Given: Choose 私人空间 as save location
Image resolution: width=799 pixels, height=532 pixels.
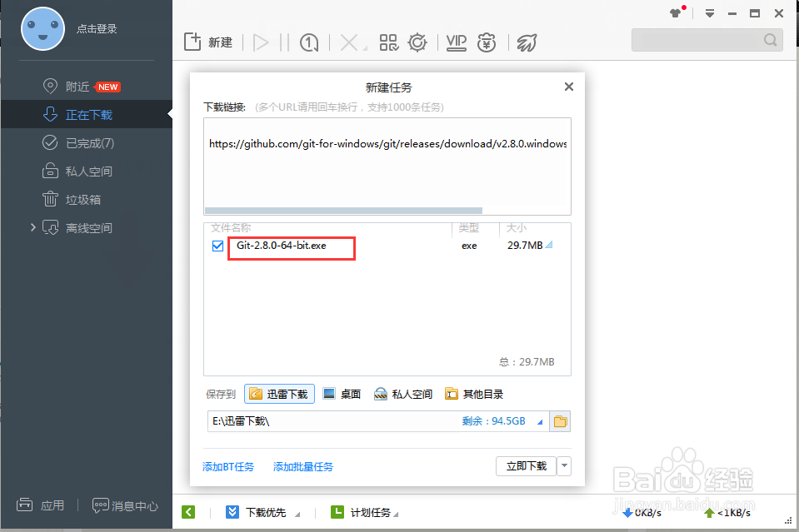Looking at the screenshot, I should coord(403,394).
